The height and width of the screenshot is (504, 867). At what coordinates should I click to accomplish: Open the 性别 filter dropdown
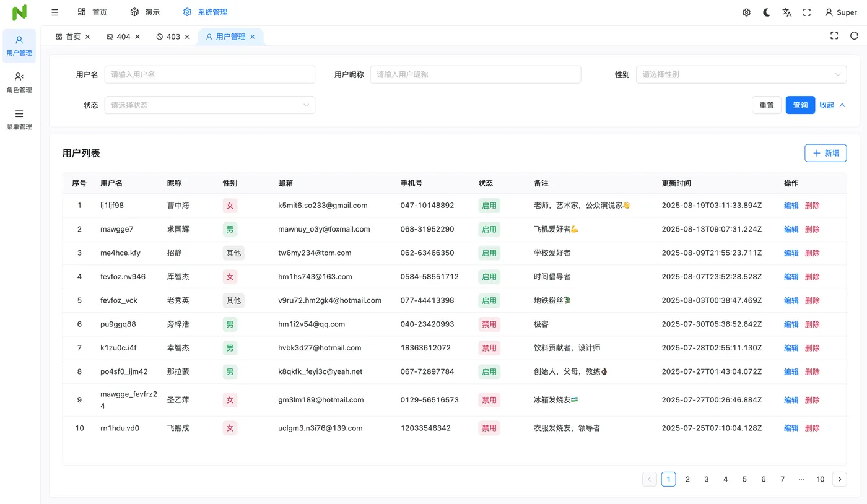pyautogui.click(x=741, y=74)
